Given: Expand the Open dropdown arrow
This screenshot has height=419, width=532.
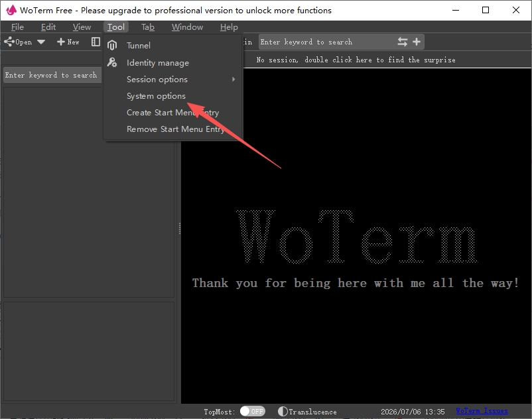Looking at the screenshot, I should (x=41, y=42).
